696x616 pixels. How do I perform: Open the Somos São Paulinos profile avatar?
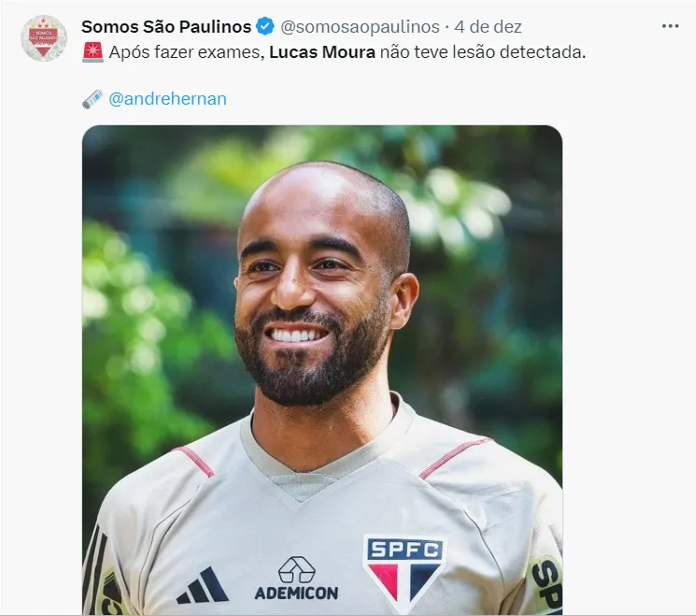pyautogui.click(x=44, y=38)
